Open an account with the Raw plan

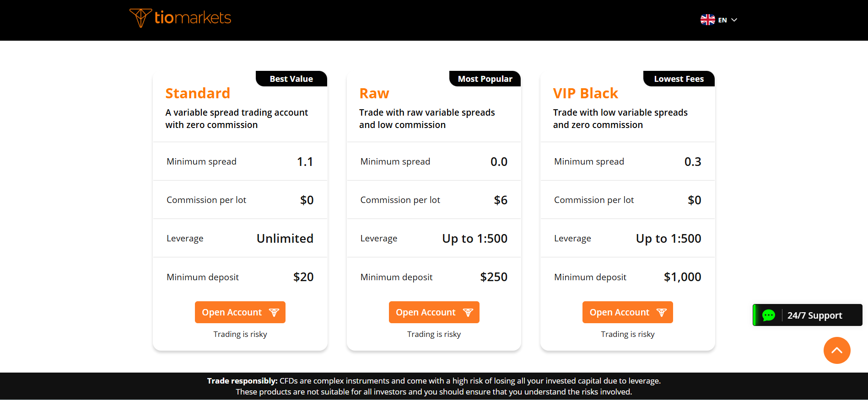[434, 312]
